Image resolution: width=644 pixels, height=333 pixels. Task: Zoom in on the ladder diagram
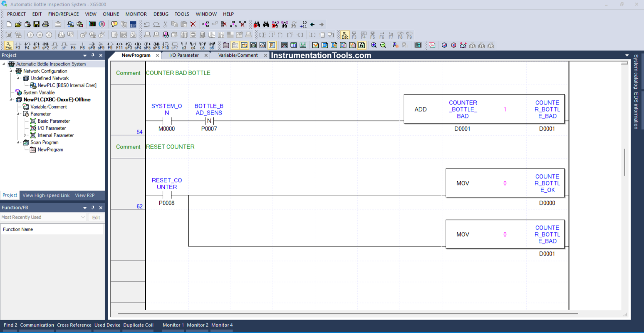(x=374, y=45)
